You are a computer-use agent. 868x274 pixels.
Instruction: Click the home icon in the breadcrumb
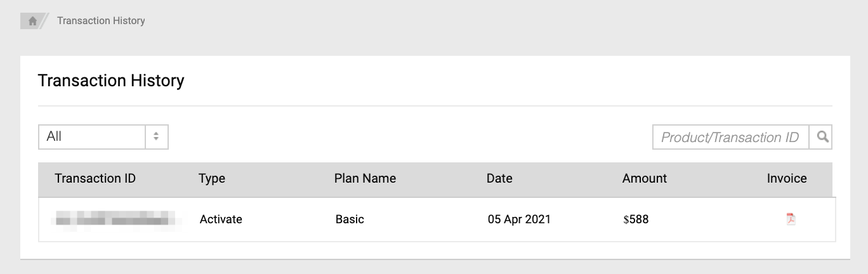coord(32,21)
